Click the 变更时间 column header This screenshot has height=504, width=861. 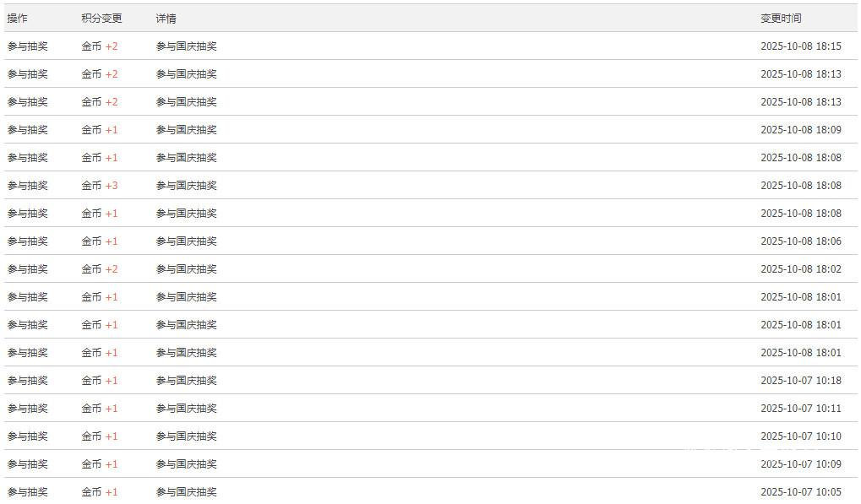click(x=781, y=18)
